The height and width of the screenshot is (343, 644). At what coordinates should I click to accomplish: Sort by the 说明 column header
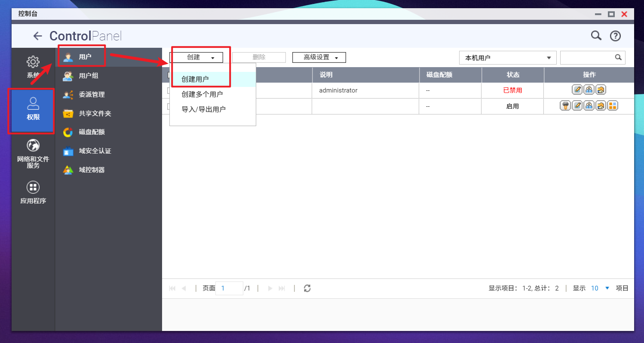pyautogui.click(x=366, y=75)
